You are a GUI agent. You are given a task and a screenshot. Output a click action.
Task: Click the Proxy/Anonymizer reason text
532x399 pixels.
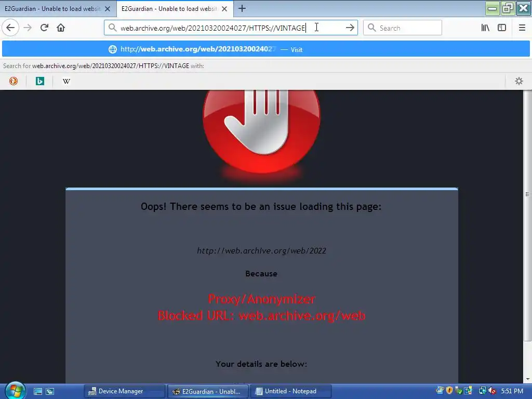tap(261, 299)
